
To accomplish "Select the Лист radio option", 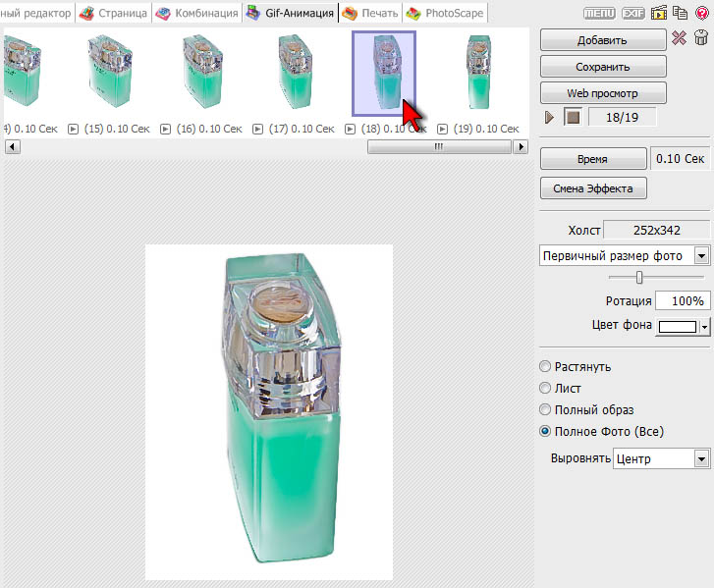I will (545, 388).
